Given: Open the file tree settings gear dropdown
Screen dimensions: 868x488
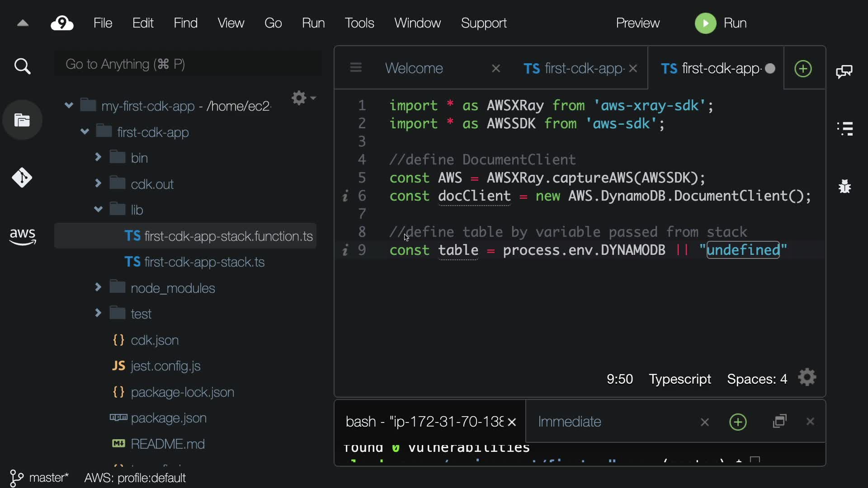Looking at the screenshot, I should point(303,98).
